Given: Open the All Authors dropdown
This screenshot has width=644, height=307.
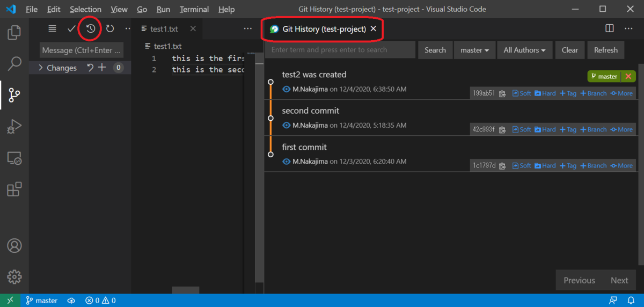Looking at the screenshot, I should click(x=524, y=50).
